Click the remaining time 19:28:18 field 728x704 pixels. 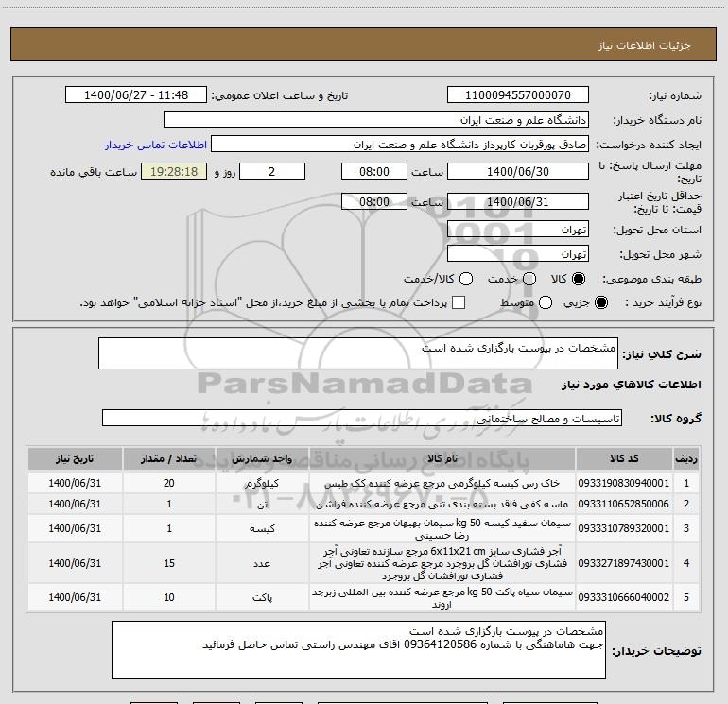pos(174,171)
